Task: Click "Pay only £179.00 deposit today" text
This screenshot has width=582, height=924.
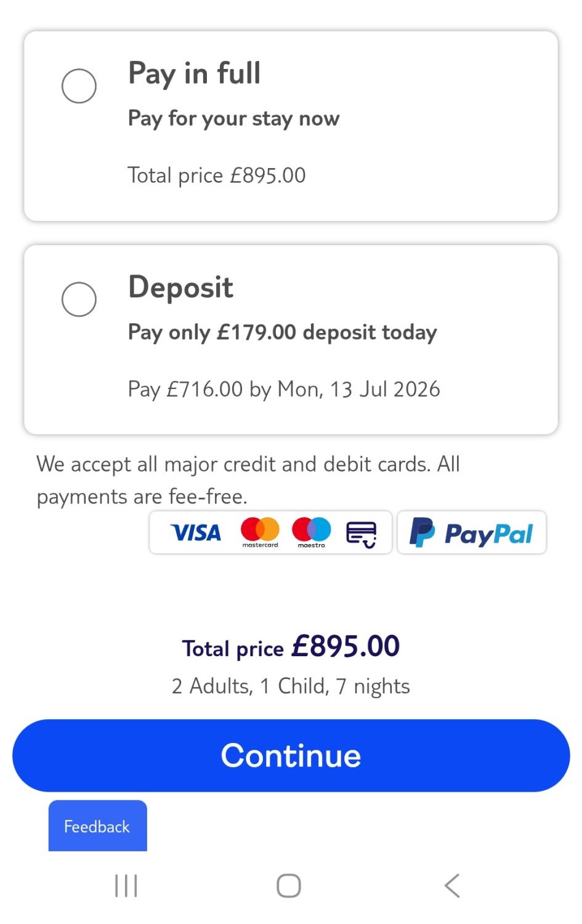Action: (x=282, y=332)
